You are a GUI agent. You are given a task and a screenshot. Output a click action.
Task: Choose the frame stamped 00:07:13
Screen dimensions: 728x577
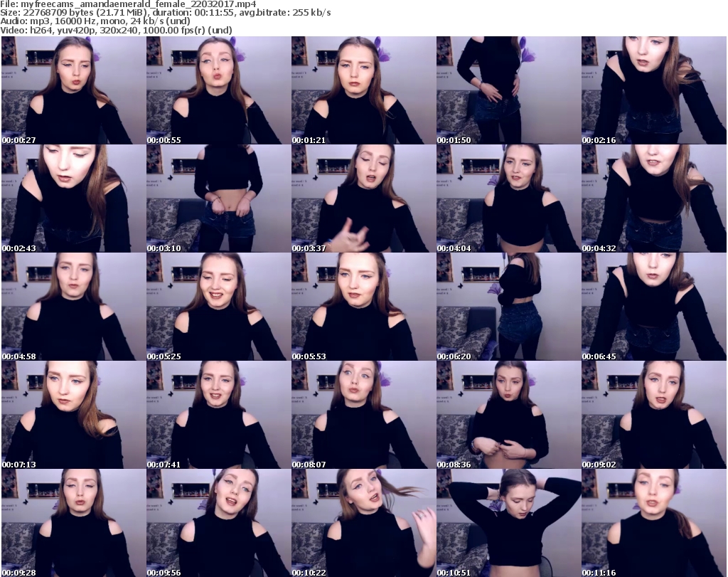tap(73, 415)
